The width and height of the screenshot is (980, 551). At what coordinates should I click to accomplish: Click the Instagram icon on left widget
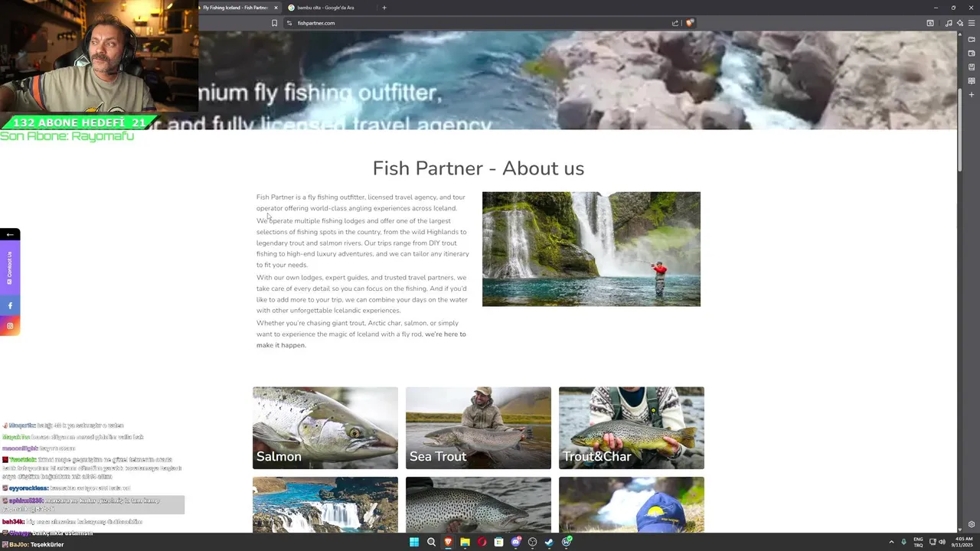[x=10, y=326]
